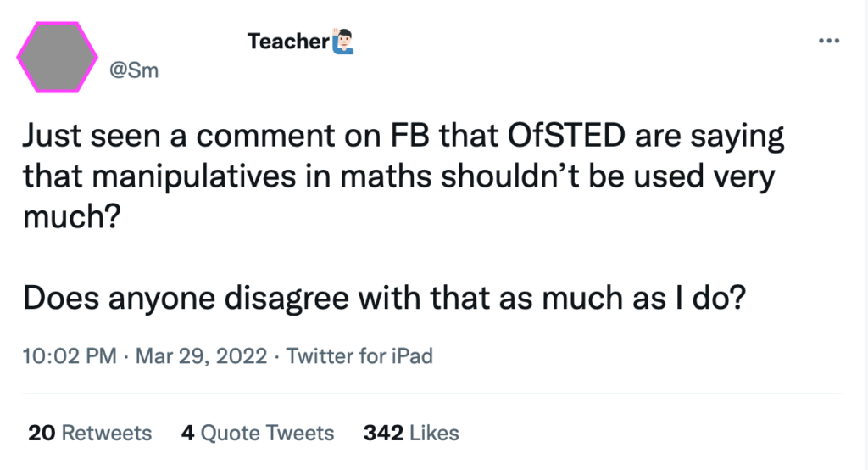View the hexagon-shaped profile avatar
This screenshot has width=868, height=470.
pos(57,57)
